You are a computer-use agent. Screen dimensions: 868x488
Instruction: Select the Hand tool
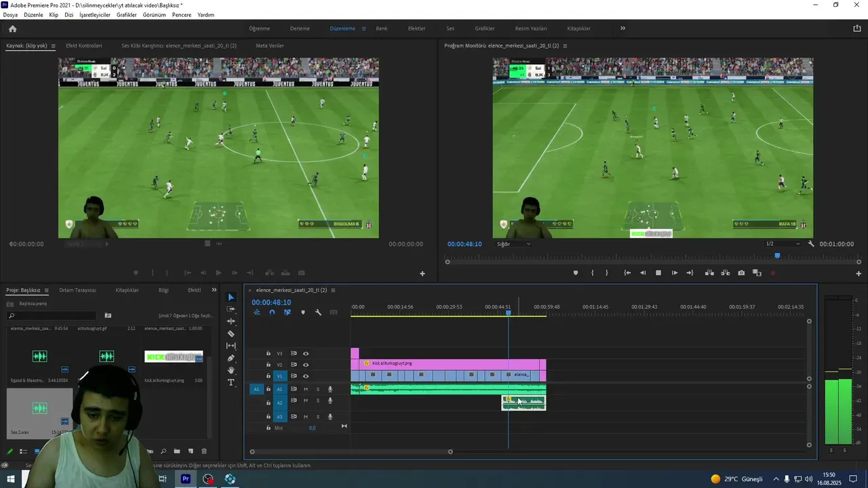(231, 370)
